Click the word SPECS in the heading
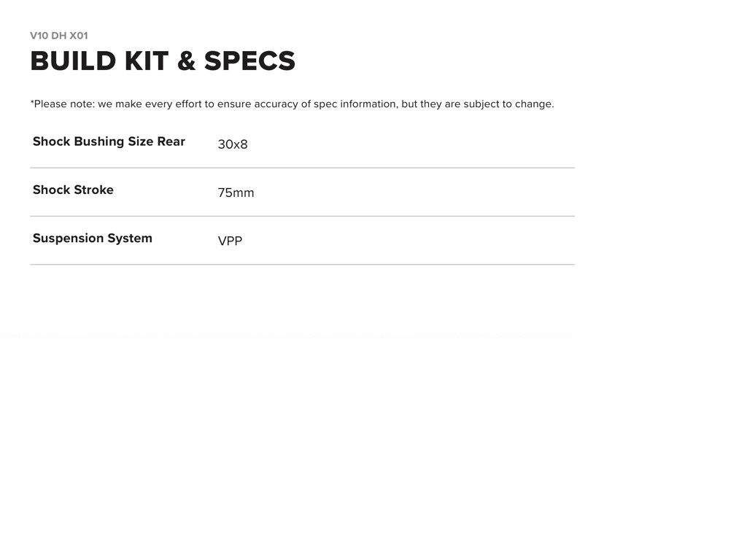Viewport: 747px width, 560px height. 249,61
